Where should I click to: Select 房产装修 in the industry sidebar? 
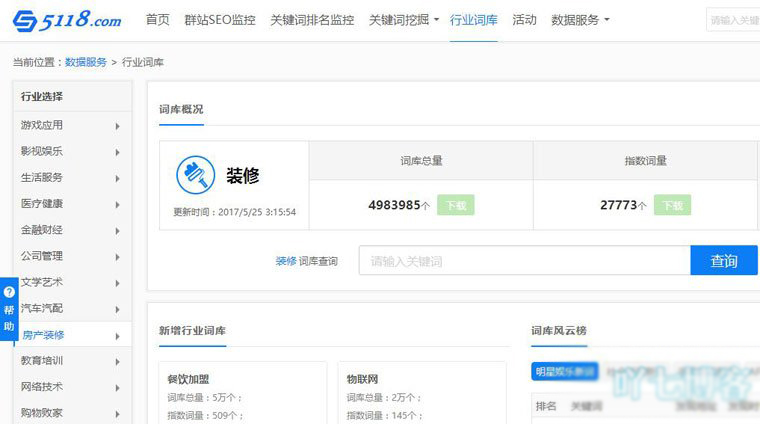43,336
